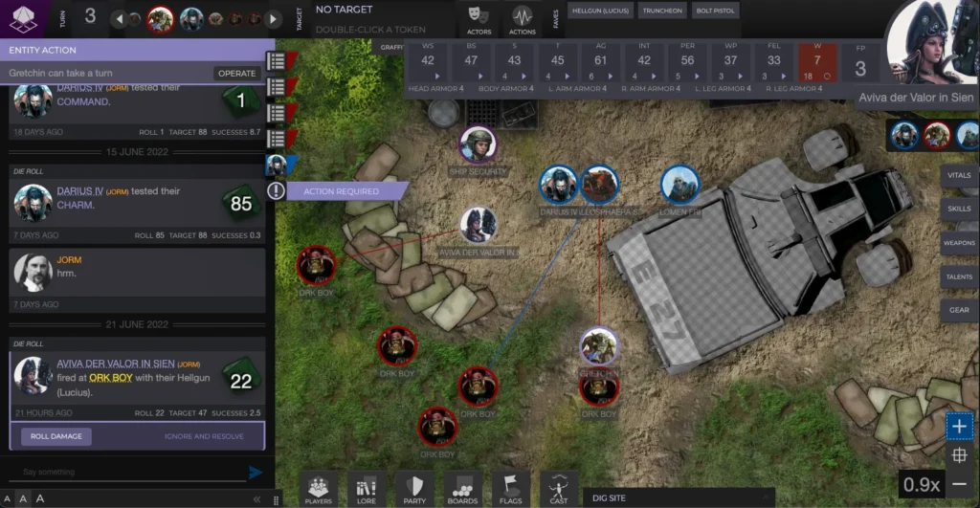Open the Gear tab
This screenshot has height=508, width=980.
959,310
